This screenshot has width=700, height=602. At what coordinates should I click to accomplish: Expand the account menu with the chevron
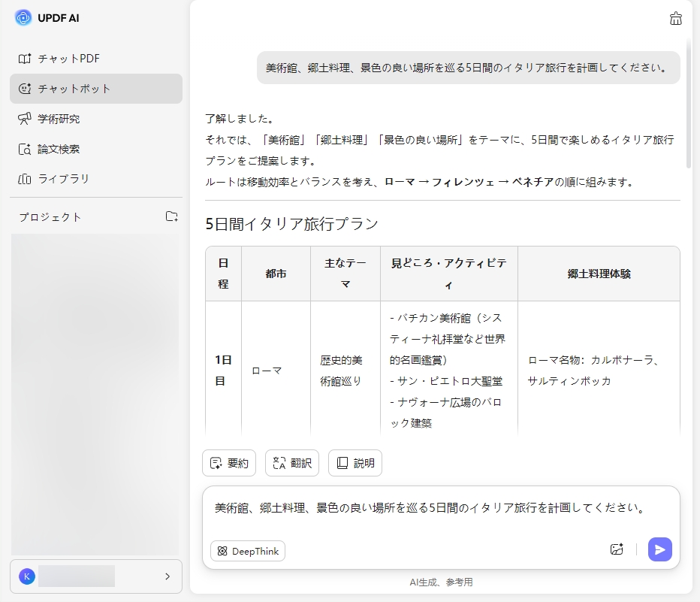pos(168,577)
